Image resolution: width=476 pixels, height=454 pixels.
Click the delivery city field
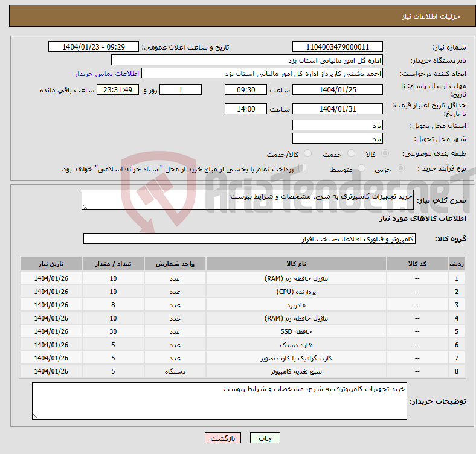tap(337, 138)
